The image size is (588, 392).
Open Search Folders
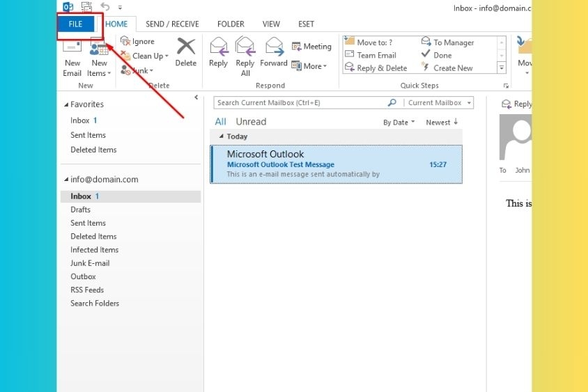95,303
